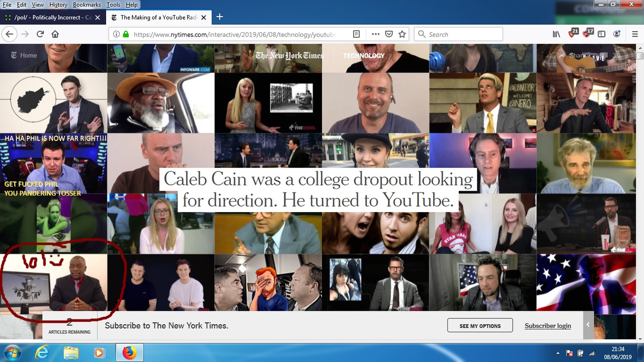This screenshot has width=644, height=362.
Task: Go back to the previous page
Action: click(x=9, y=34)
